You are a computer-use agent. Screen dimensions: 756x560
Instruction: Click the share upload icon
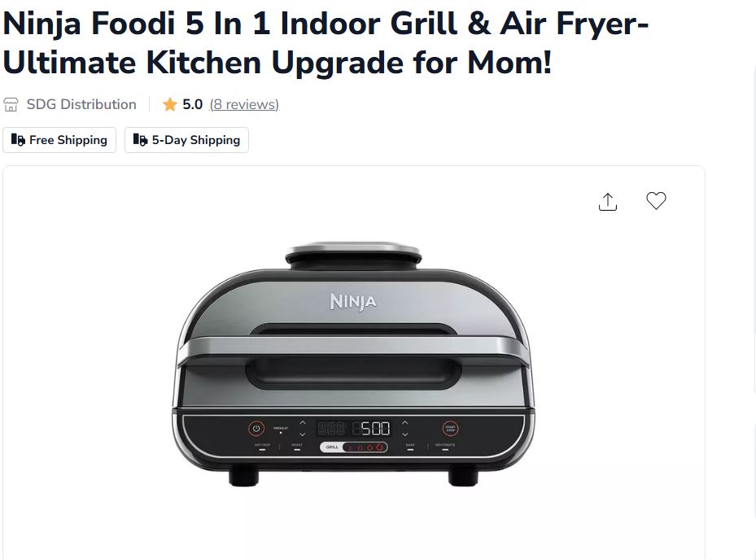[x=608, y=202]
